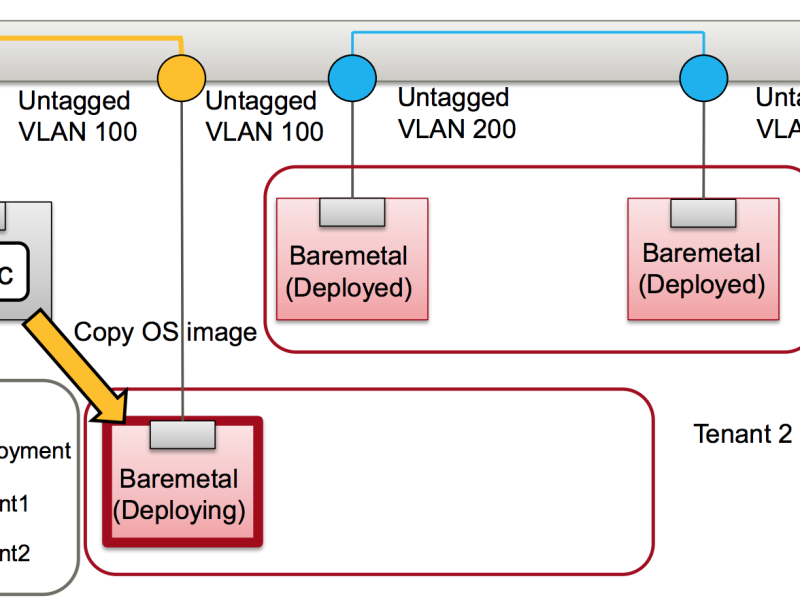
Task: Click the NIC connector on the left Baremetal (Deployed)
Action: coord(352,212)
